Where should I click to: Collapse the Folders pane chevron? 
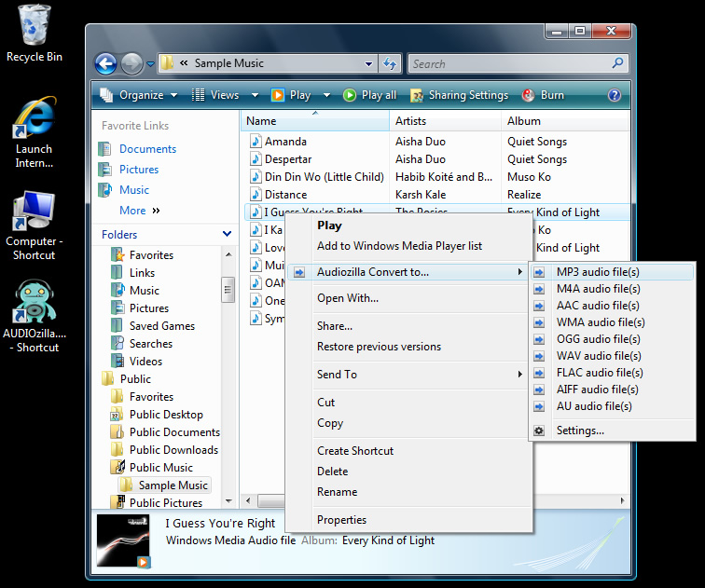(227, 234)
